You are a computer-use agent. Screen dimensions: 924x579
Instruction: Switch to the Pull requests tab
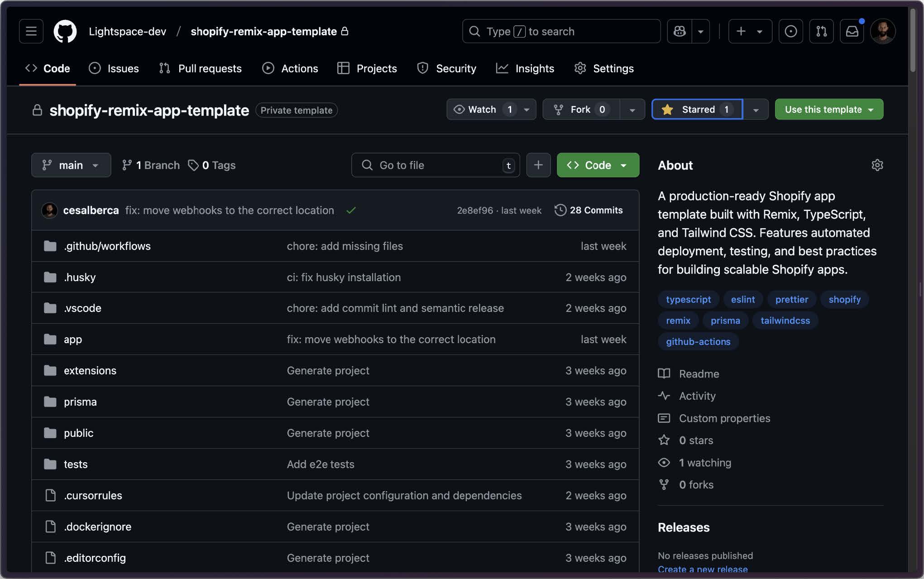[x=200, y=68]
